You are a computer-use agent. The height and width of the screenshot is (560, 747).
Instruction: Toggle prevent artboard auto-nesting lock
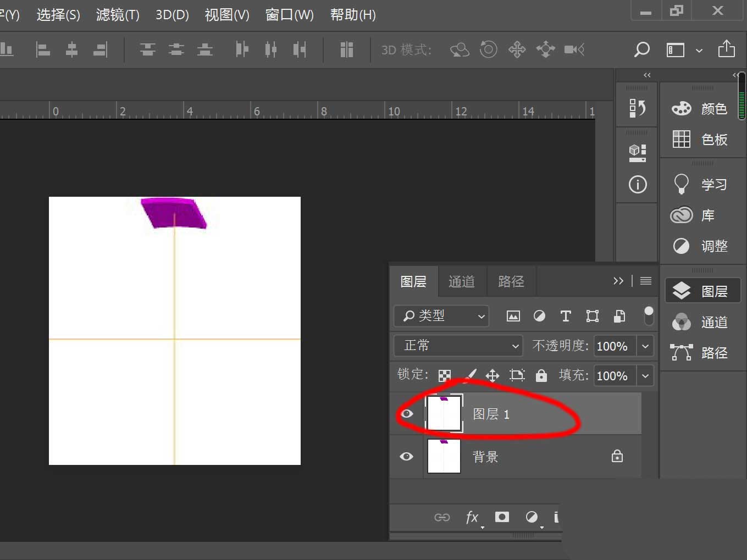[x=517, y=375]
